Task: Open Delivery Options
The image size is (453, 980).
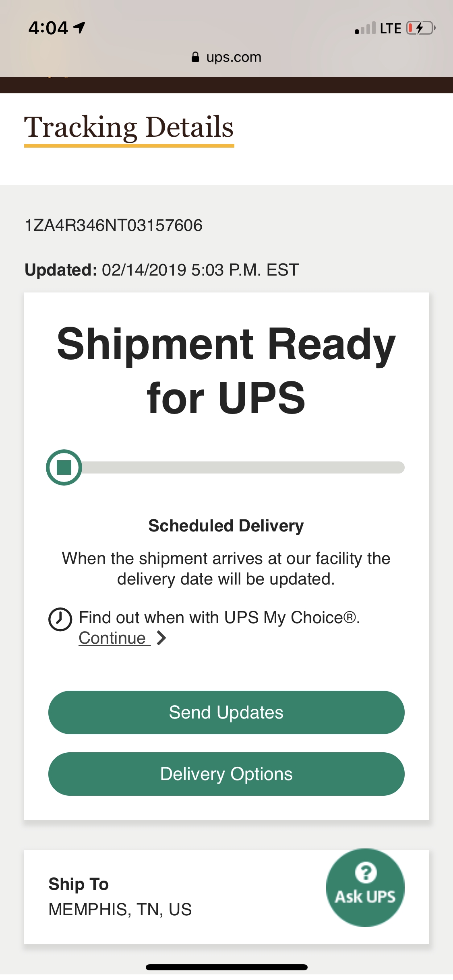Action: (x=226, y=774)
